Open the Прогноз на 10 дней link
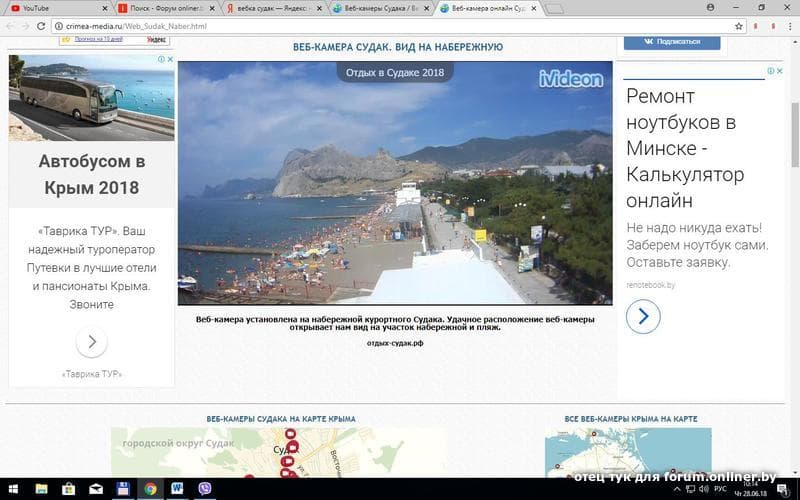 click(x=98, y=39)
